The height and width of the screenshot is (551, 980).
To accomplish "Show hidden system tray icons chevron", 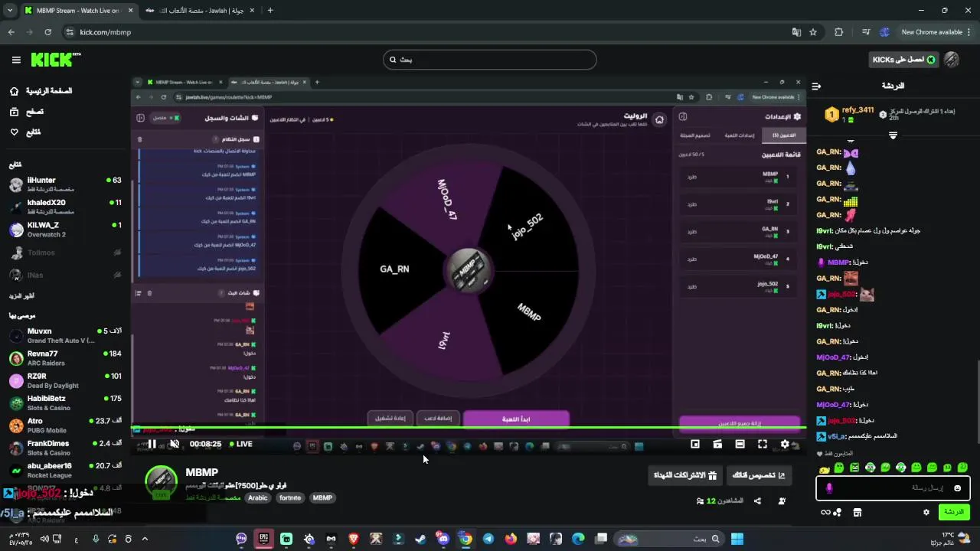I will (x=145, y=539).
